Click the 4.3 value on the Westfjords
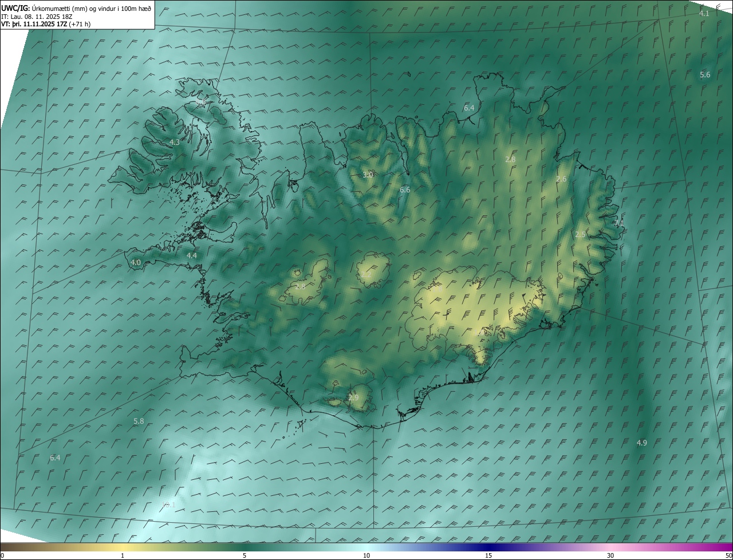This screenshot has height=560, width=733. click(175, 142)
